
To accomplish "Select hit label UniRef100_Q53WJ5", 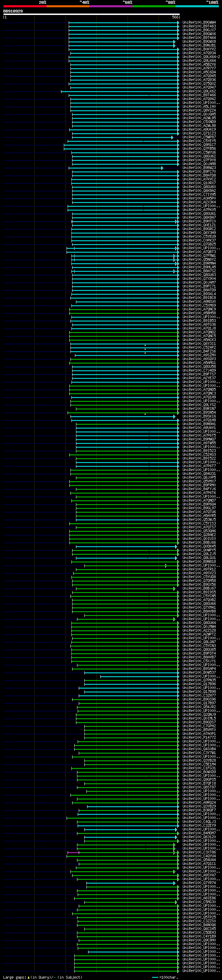I will pyautogui.click(x=199, y=520).
